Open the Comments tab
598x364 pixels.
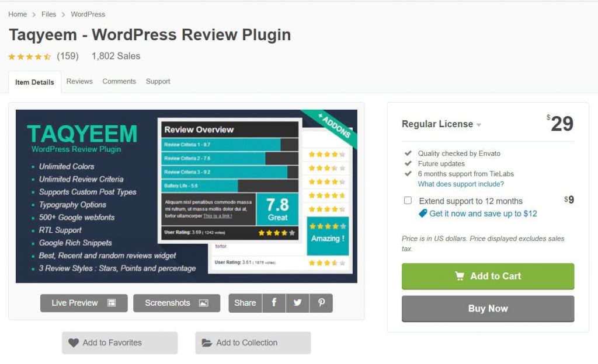pyautogui.click(x=119, y=82)
